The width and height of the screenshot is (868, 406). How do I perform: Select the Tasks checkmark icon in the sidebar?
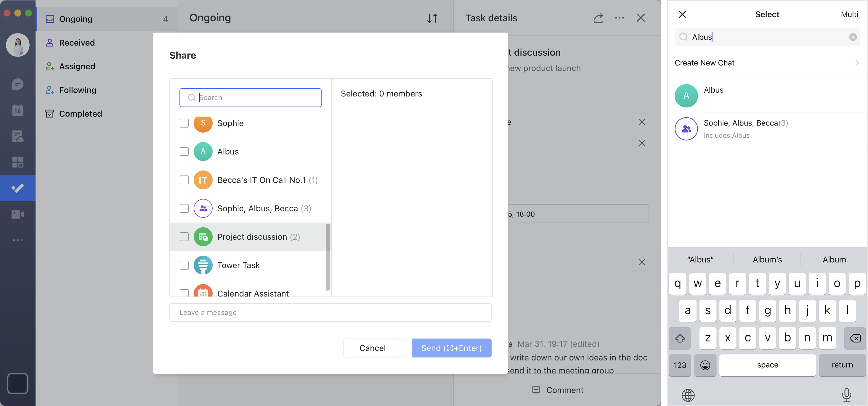pyautogui.click(x=17, y=188)
